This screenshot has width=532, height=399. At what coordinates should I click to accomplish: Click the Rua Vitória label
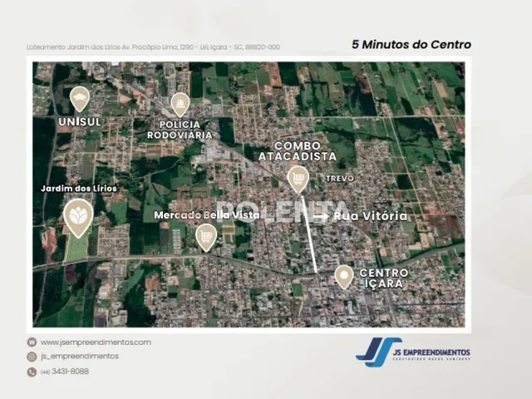pos(371,216)
